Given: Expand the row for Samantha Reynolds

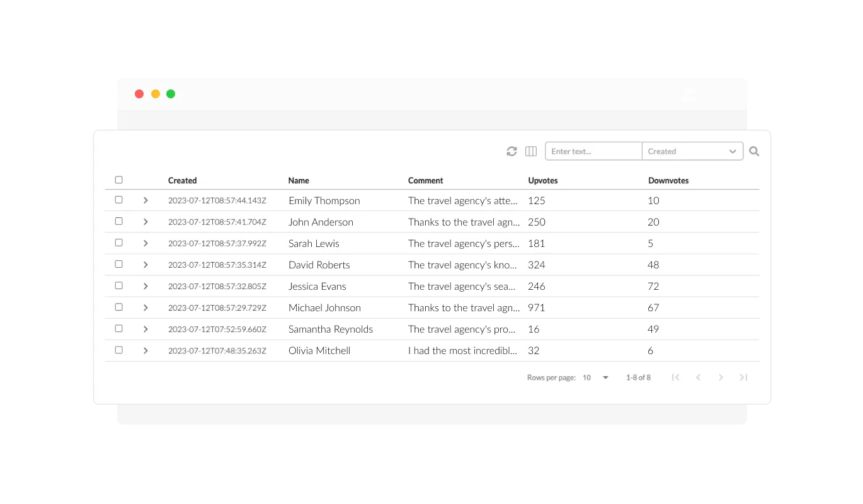Looking at the screenshot, I should pos(146,328).
